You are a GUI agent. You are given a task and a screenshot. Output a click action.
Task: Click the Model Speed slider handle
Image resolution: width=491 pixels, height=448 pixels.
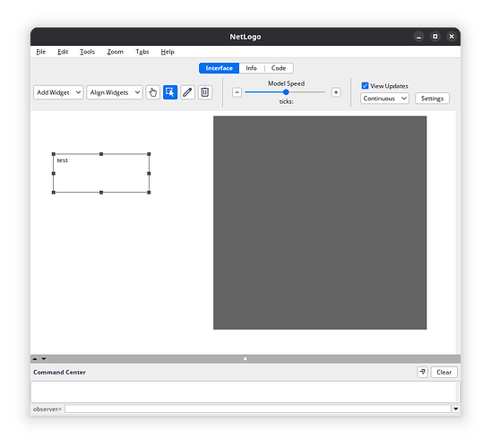tap(286, 92)
